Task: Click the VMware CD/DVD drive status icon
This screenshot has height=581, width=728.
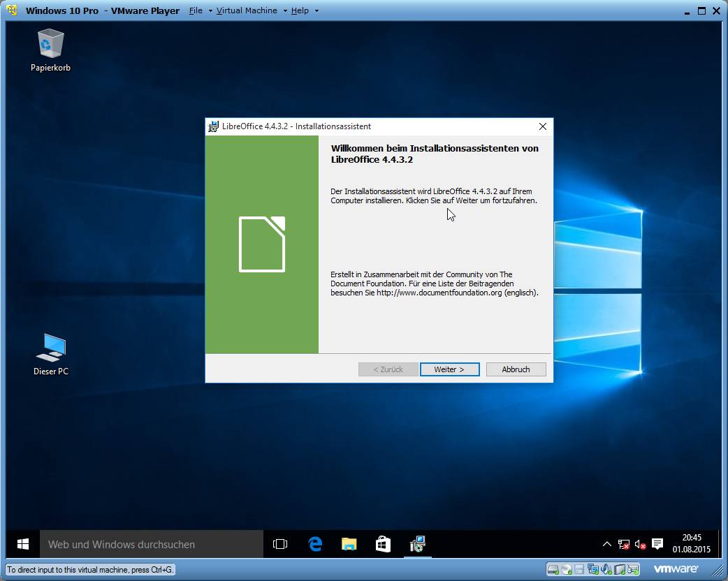Action: pyautogui.click(x=567, y=569)
